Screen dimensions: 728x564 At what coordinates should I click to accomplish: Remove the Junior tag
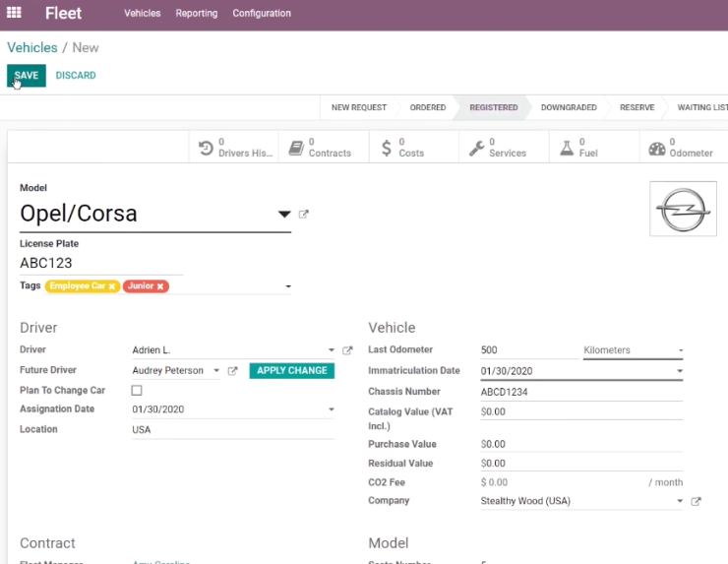160,286
